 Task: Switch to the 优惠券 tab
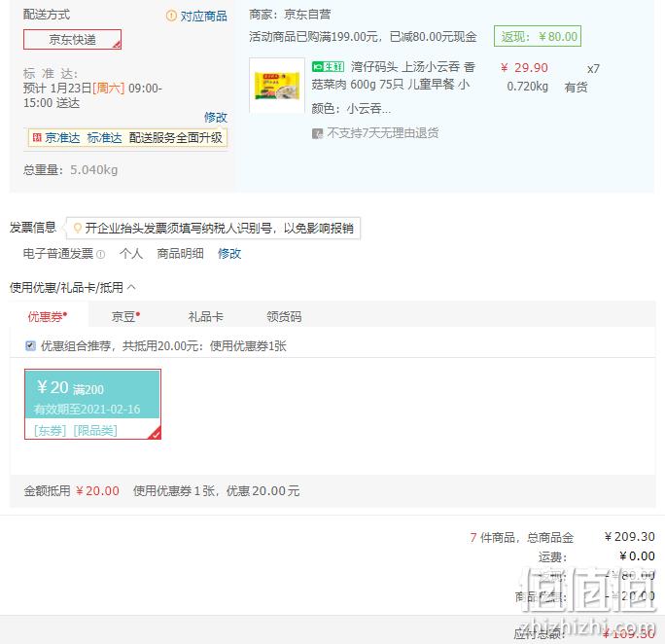48,316
